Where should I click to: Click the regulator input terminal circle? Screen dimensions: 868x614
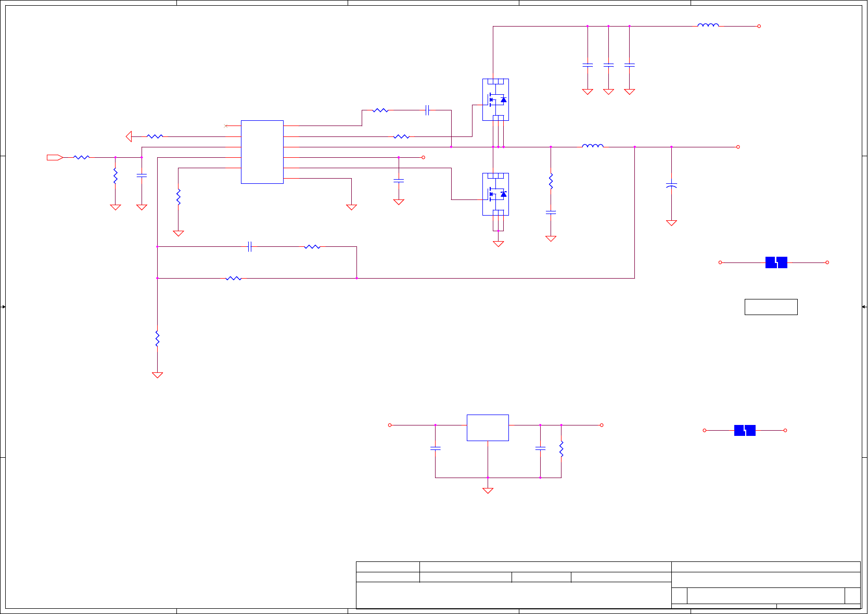pyautogui.click(x=390, y=425)
